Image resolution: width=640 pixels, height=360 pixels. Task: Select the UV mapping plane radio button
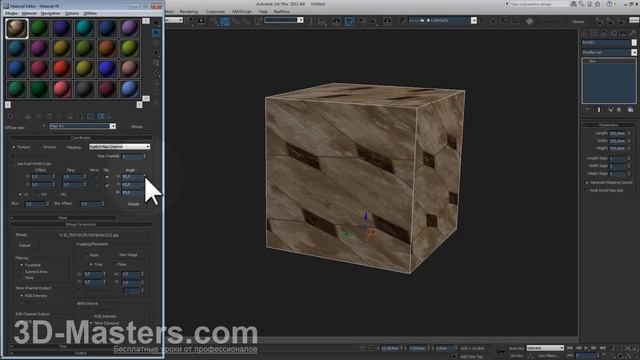[20, 195]
